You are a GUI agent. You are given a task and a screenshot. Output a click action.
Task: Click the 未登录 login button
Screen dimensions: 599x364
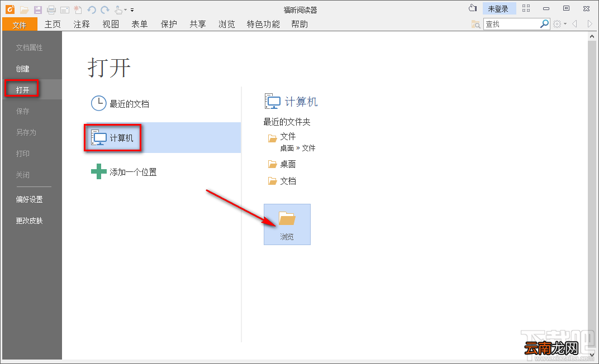[x=498, y=9]
